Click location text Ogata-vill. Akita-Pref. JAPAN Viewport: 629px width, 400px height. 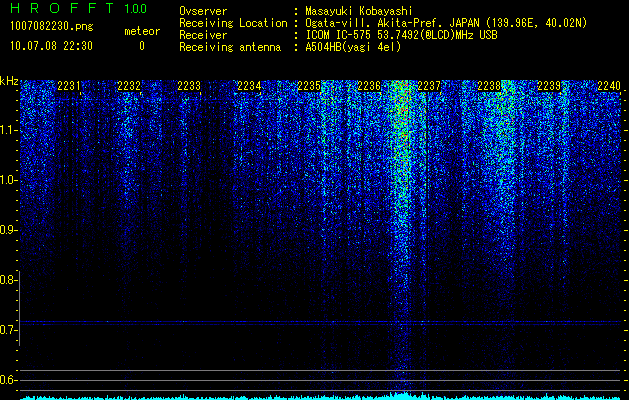392,23
